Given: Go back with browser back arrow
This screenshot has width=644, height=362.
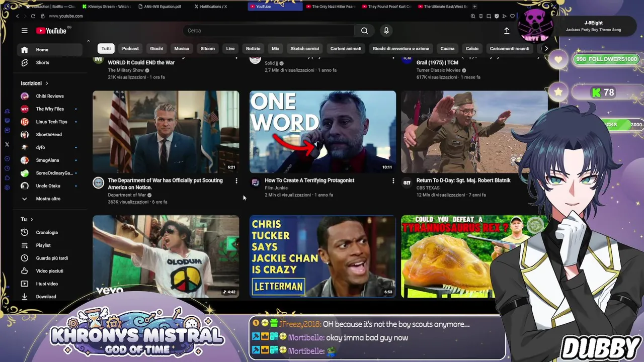Looking at the screenshot, I should click(x=17, y=16).
